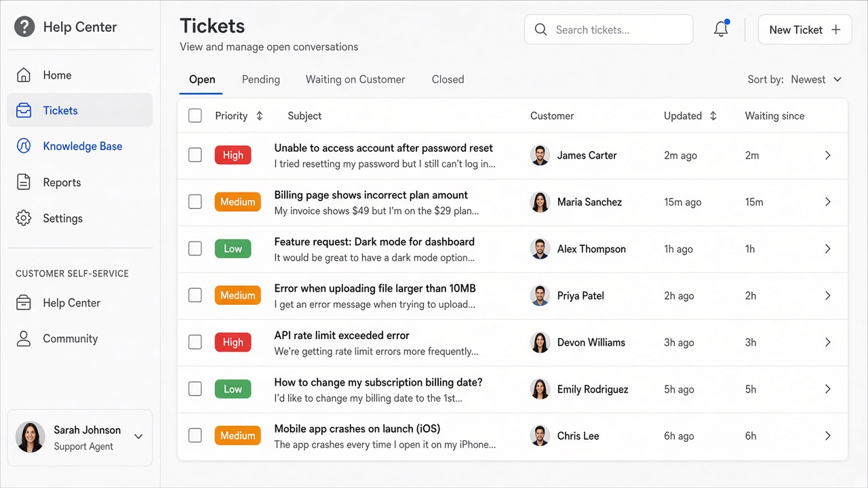Click the Help Center archive icon under Customer Self-Service

24,303
